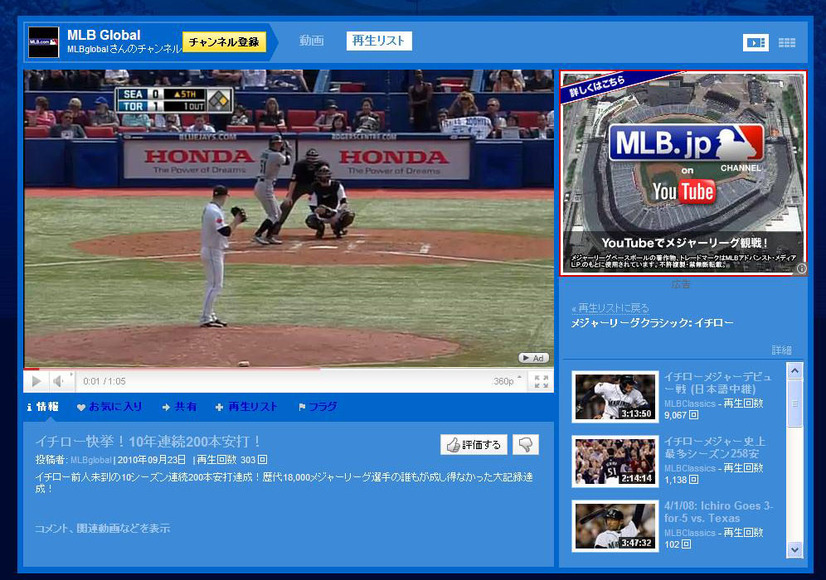This screenshot has height=580, width=826.
Task: Open the 動画 tab
Action: coord(311,41)
